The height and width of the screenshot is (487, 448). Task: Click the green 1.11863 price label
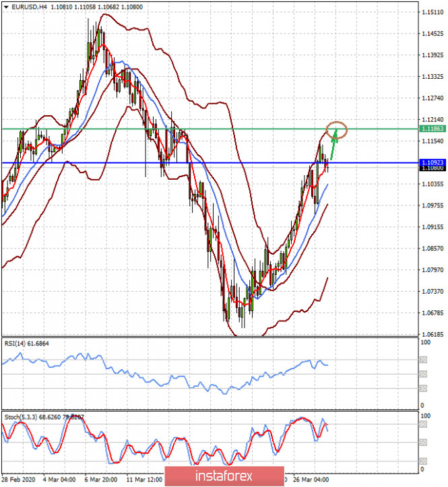point(430,128)
